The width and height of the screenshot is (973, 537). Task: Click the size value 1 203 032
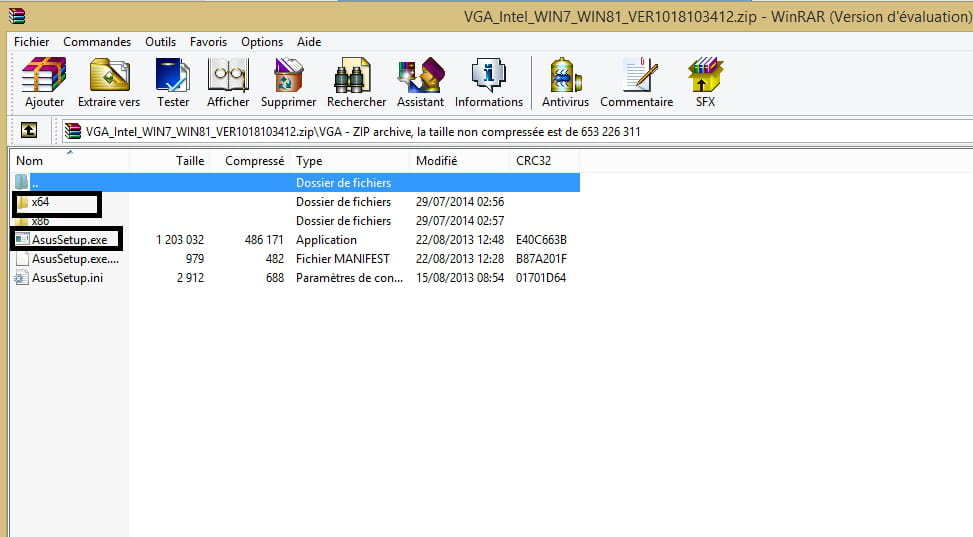180,240
